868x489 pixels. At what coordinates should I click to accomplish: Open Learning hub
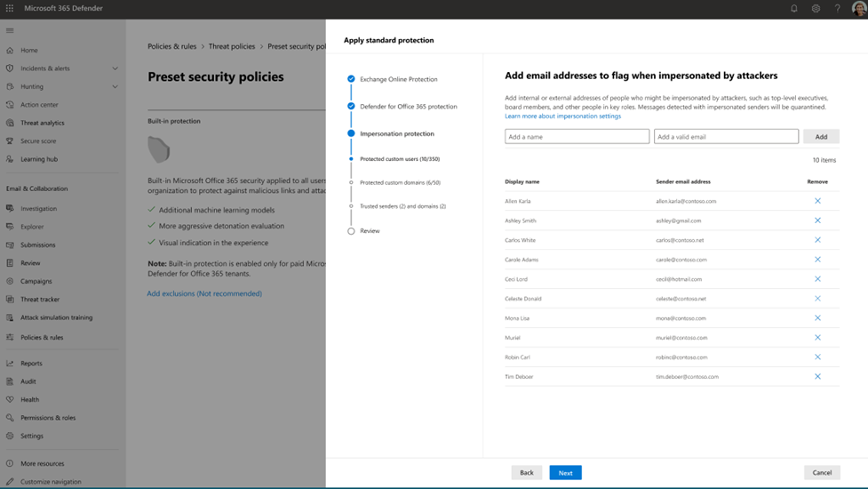coord(39,159)
